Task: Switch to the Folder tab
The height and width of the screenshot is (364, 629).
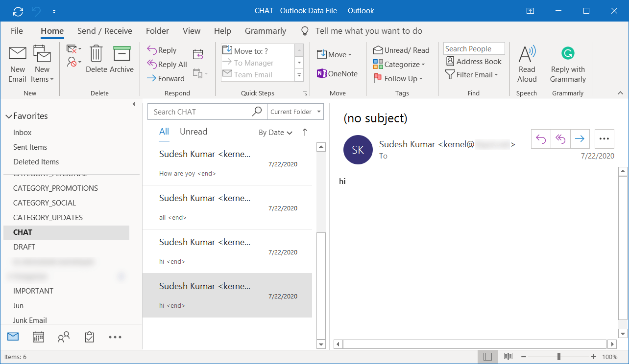Action: (157, 31)
